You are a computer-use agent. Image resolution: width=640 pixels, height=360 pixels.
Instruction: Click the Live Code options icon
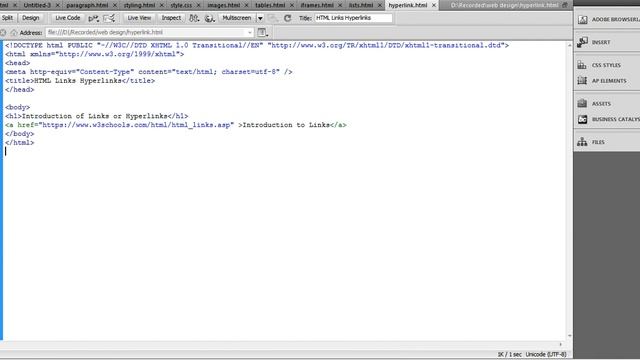pyautogui.click(x=93, y=18)
